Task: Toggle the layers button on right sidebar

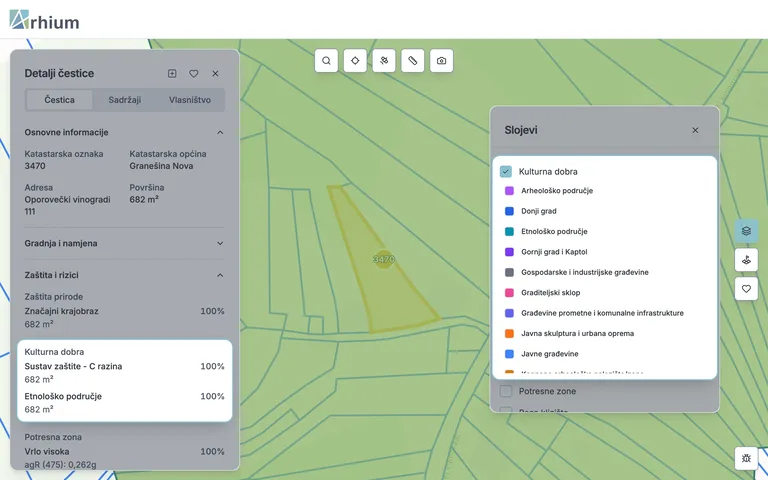Action: pos(746,231)
